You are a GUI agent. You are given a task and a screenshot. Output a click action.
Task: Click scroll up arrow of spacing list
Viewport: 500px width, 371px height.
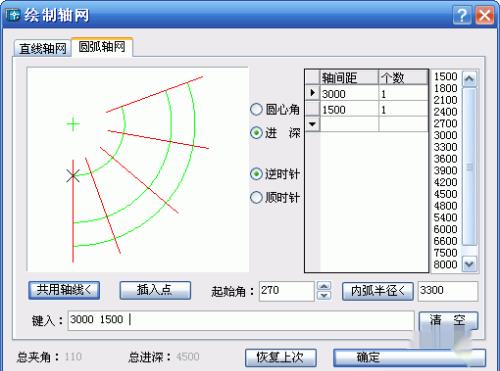click(469, 79)
